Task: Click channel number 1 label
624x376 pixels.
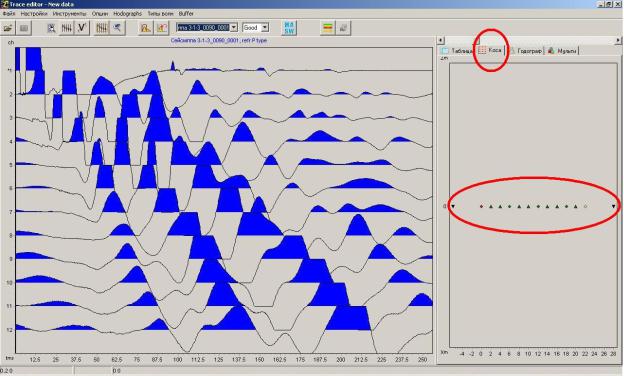Action: click(x=10, y=71)
